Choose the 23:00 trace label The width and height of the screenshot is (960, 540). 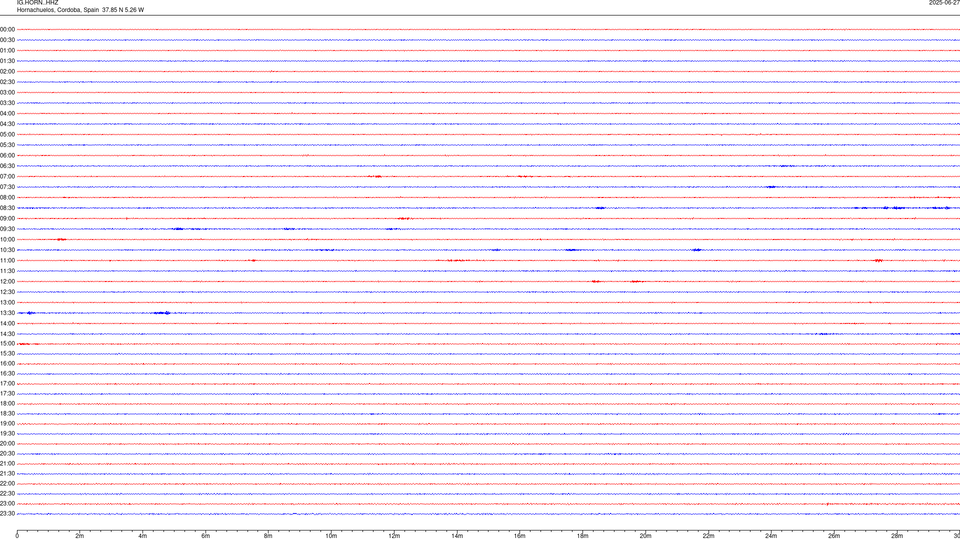point(7,503)
